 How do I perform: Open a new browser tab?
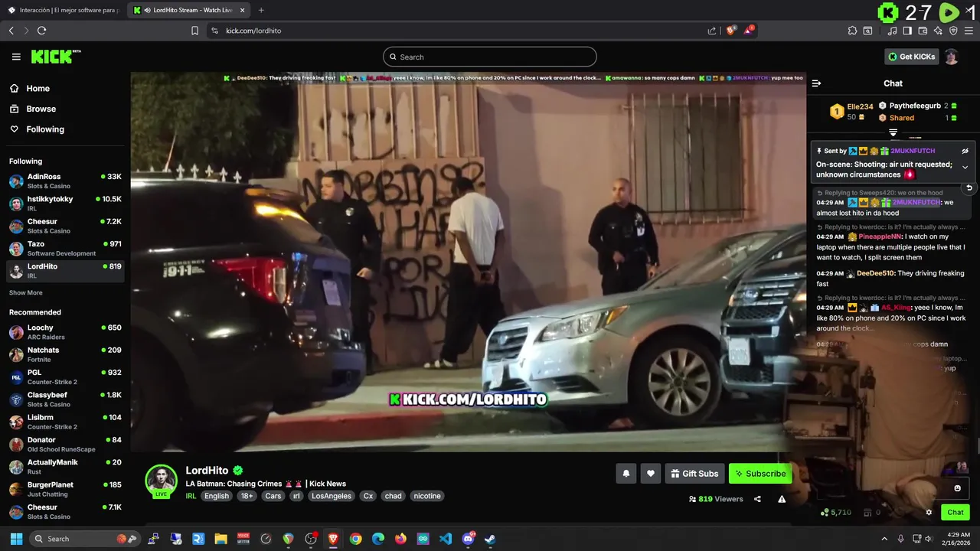(x=261, y=10)
